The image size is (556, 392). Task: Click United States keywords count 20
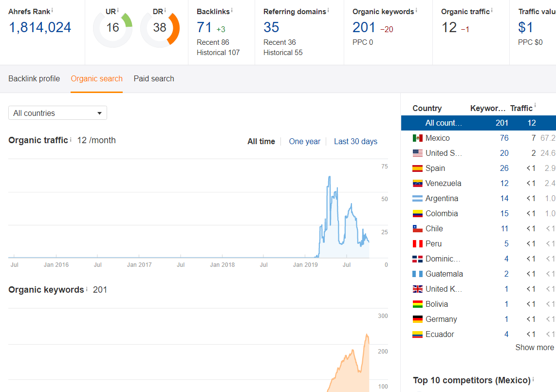(504, 153)
